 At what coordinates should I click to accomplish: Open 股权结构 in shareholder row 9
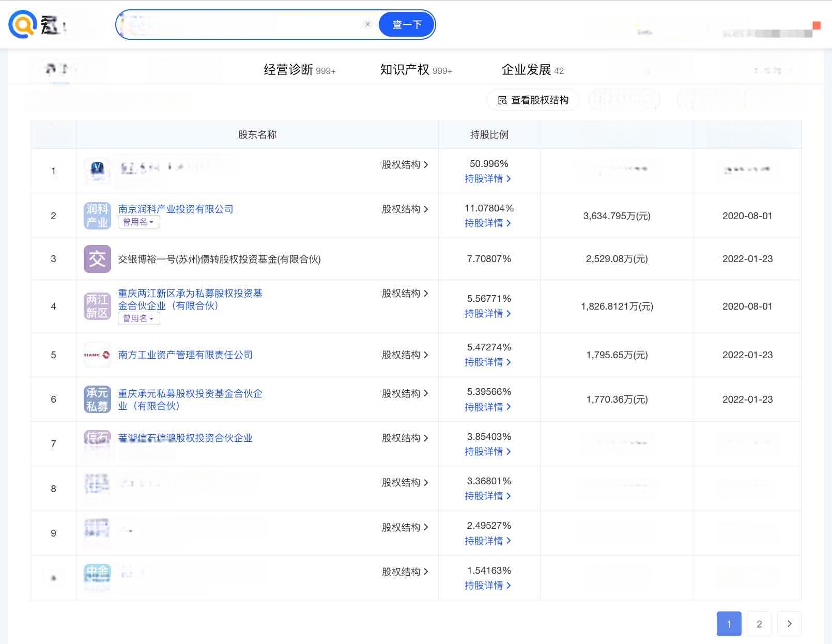point(405,527)
